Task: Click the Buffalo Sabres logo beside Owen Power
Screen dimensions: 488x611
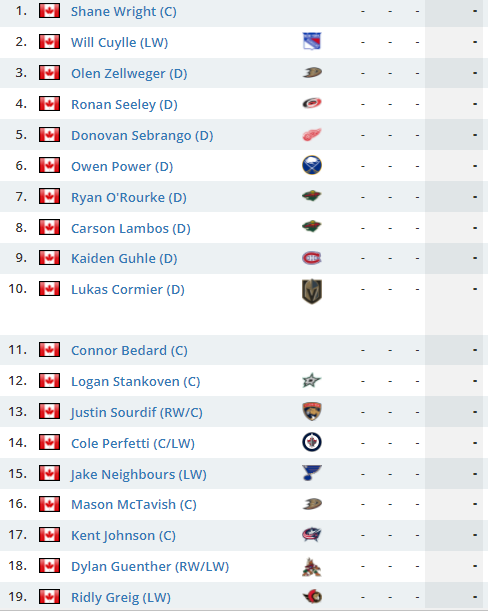Action: coord(312,165)
